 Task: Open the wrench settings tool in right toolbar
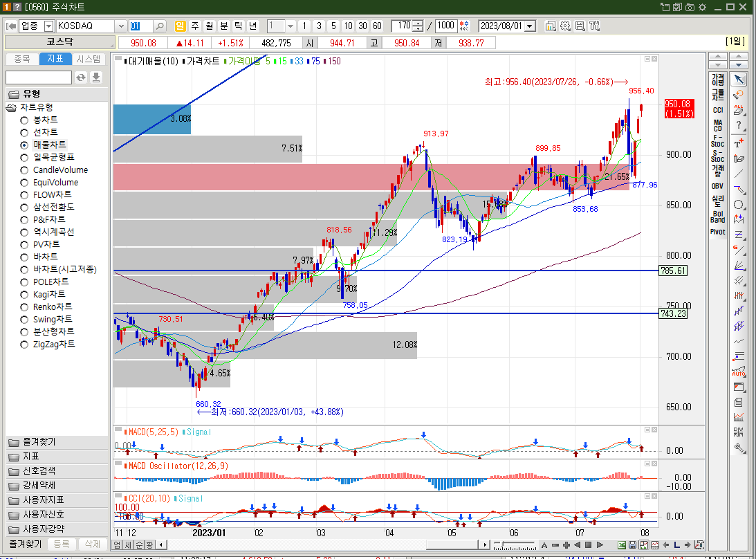pos(739,448)
